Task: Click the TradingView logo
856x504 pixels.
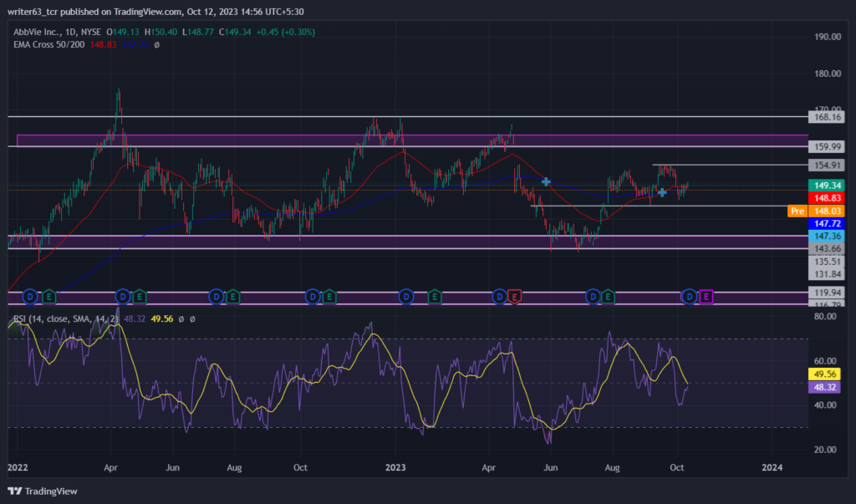Action: pyautogui.click(x=43, y=491)
